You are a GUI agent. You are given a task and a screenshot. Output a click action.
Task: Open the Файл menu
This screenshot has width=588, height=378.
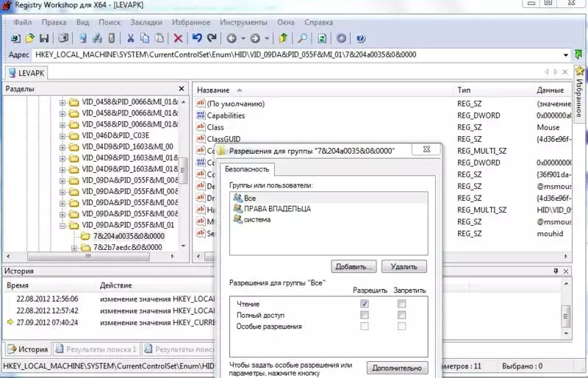click(x=23, y=23)
